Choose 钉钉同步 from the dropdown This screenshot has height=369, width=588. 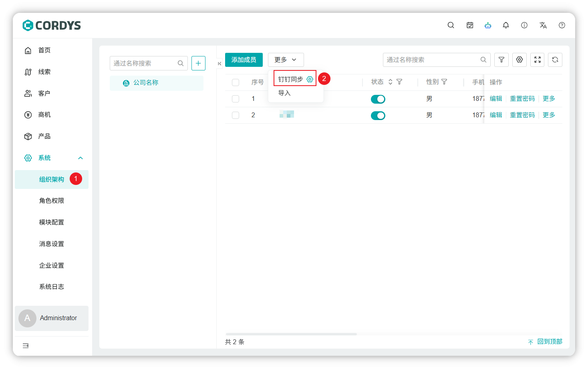coord(290,79)
